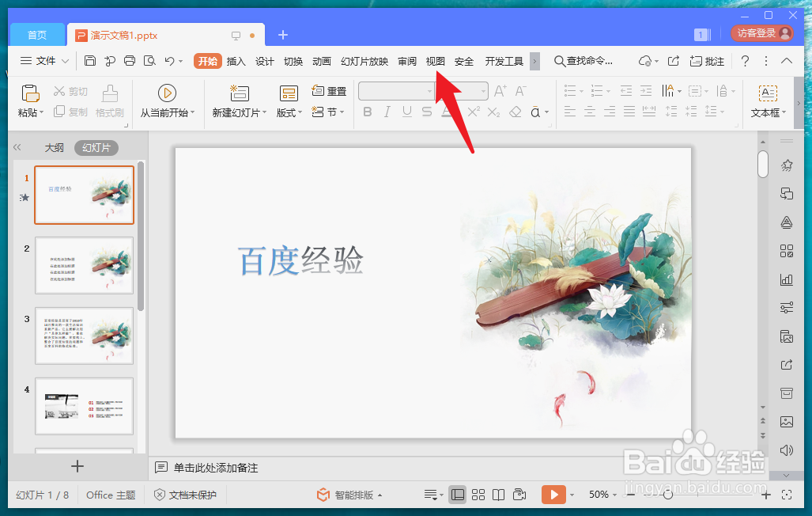This screenshot has width=812, height=516.
Task: Click to add notes (单击此处添加备注)
Action: (x=215, y=468)
